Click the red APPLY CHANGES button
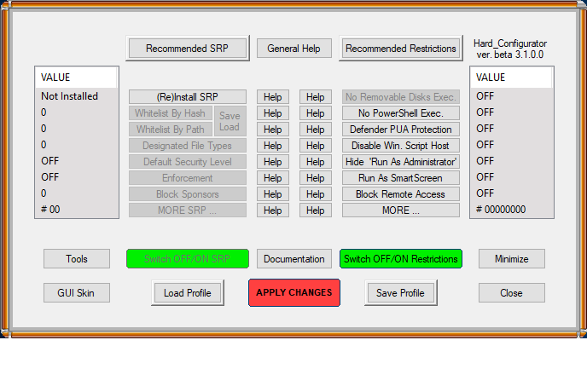Image resolution: width=587 pixels, height=392 pixels. 294,292
